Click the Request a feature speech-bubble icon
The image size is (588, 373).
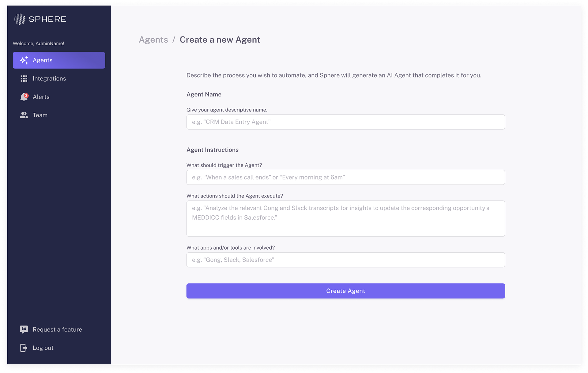(x=24, y=330)
